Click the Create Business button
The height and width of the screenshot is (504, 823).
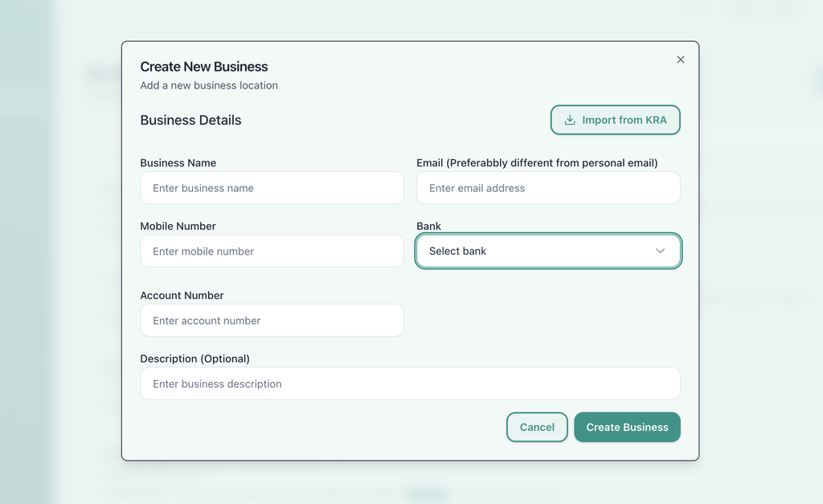coord(627,427)
